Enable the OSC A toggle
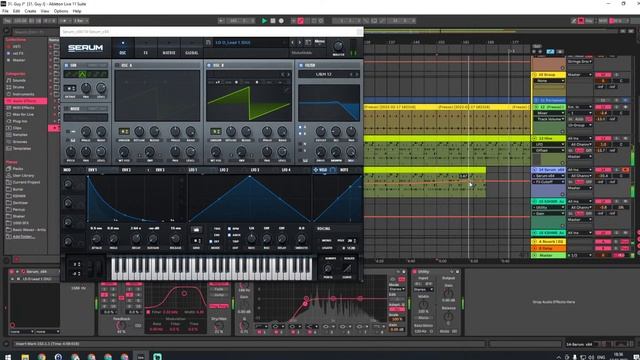 (x=118, y=65)
